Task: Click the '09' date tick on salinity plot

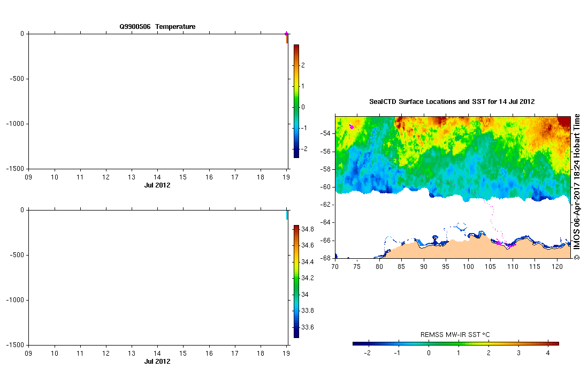Action: click(x=28, y=353)
